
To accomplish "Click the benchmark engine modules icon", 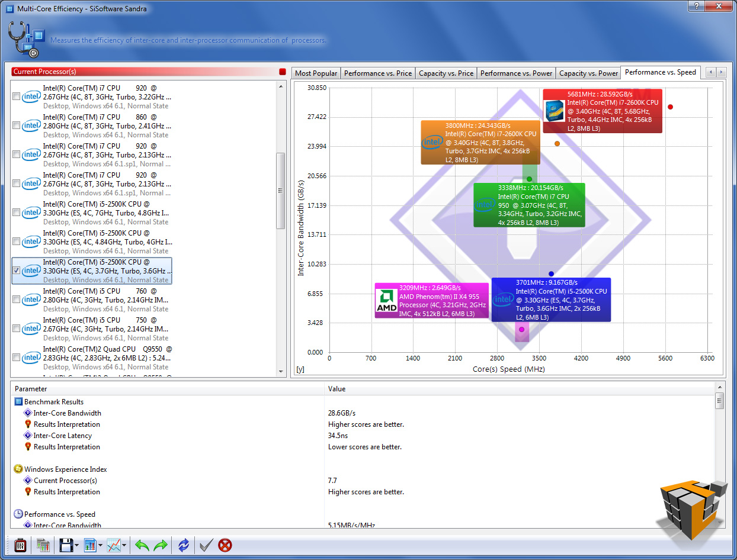I will 43,545.
